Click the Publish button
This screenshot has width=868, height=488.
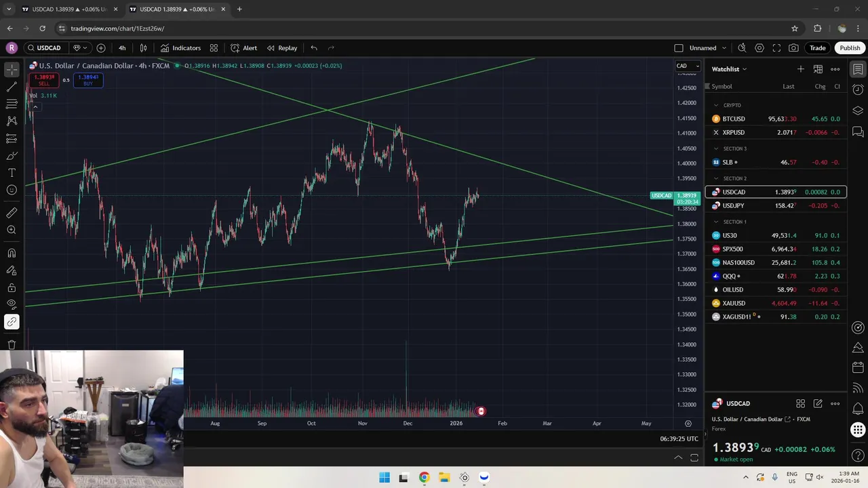click(x=850, y=48)
